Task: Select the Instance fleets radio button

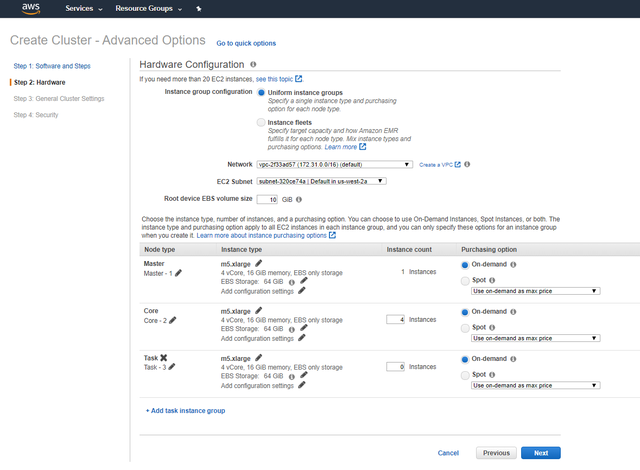Action: click(261, 122)
